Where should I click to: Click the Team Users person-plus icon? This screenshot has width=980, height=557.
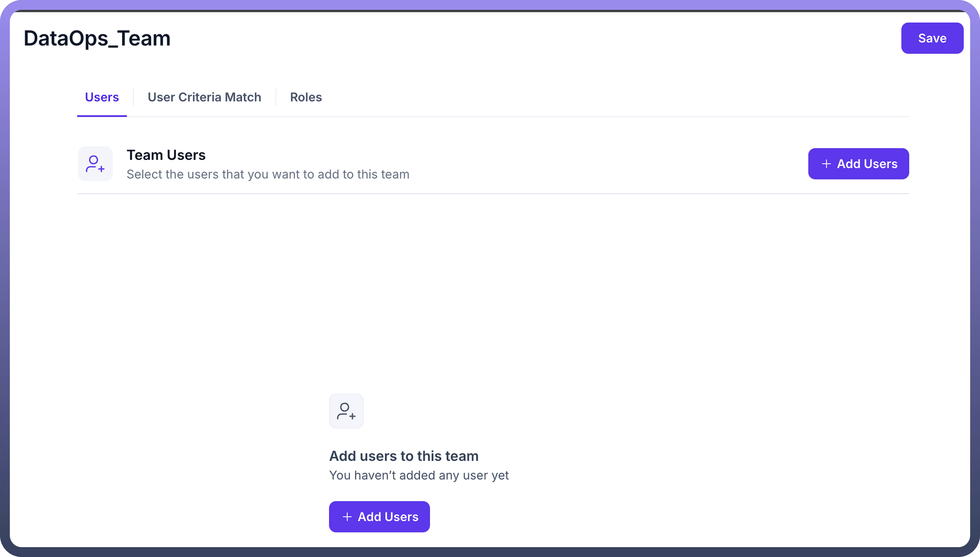[x=95, y=164]
